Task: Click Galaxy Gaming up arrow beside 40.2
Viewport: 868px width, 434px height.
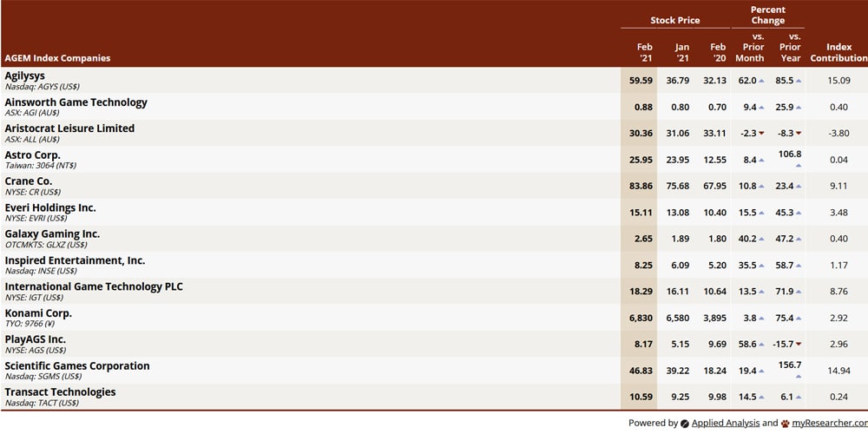Action: click(762, 240)
